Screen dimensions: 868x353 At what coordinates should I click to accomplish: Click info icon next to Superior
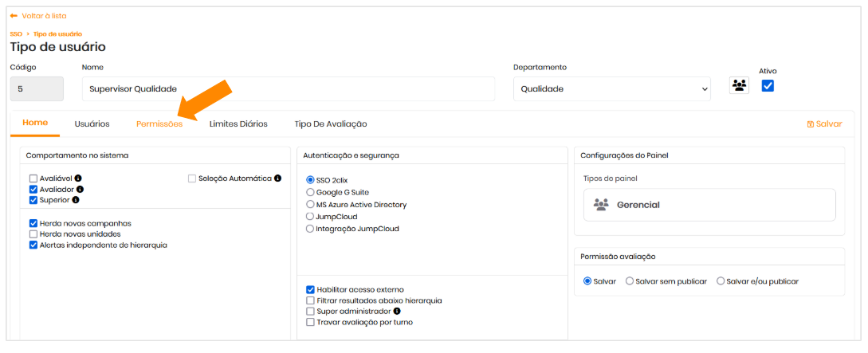coord(76,200)
